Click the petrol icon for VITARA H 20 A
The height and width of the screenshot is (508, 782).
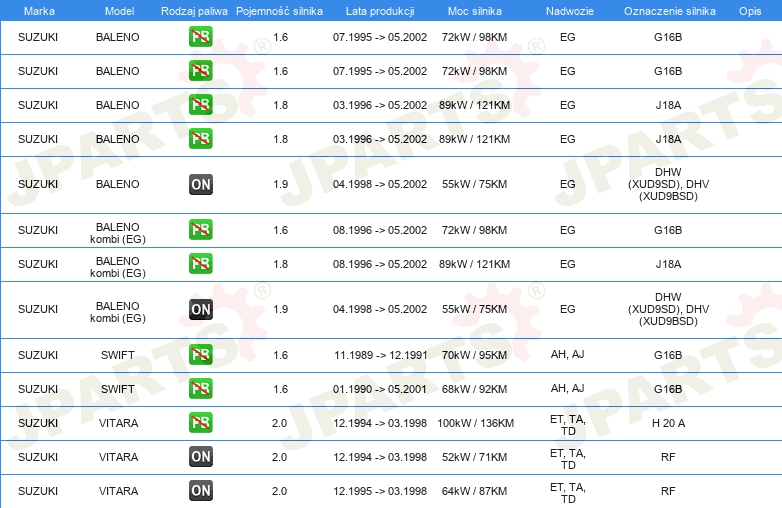click(x=201, y=423)
